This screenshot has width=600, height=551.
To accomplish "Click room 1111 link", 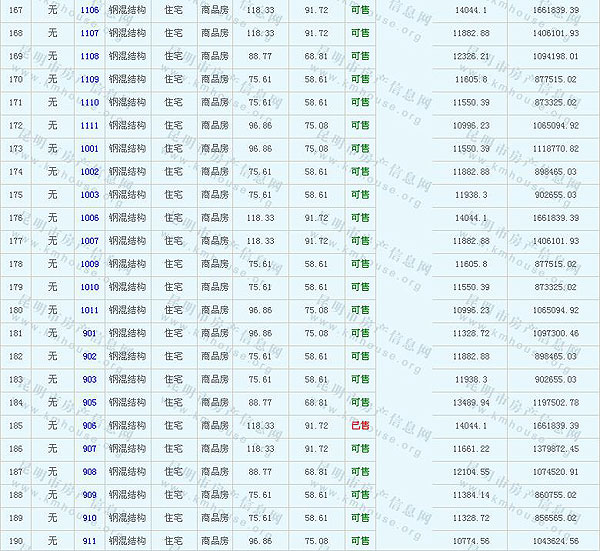I will pyautogui.click(x=90, y=125).
